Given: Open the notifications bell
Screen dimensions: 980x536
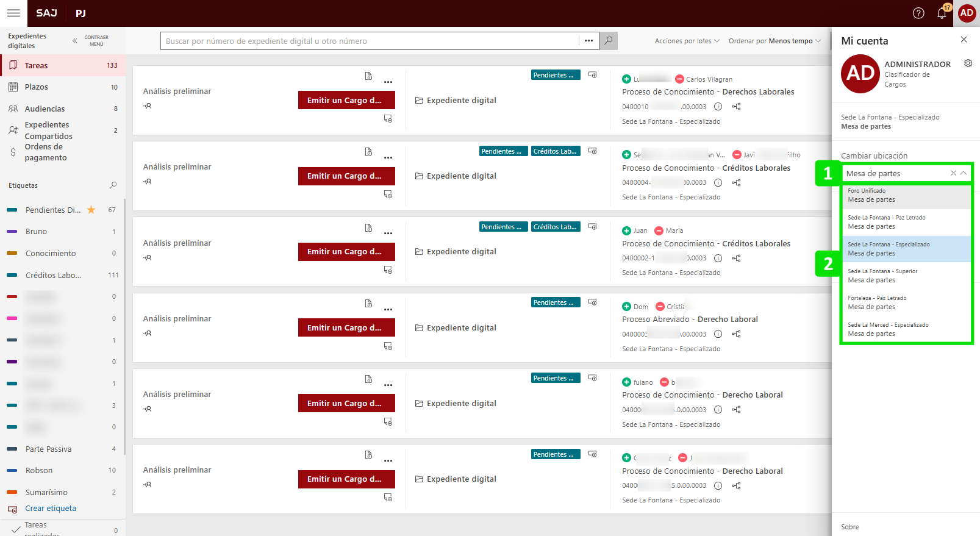Looking at the screenshot, I should click(x=942, y=13).
